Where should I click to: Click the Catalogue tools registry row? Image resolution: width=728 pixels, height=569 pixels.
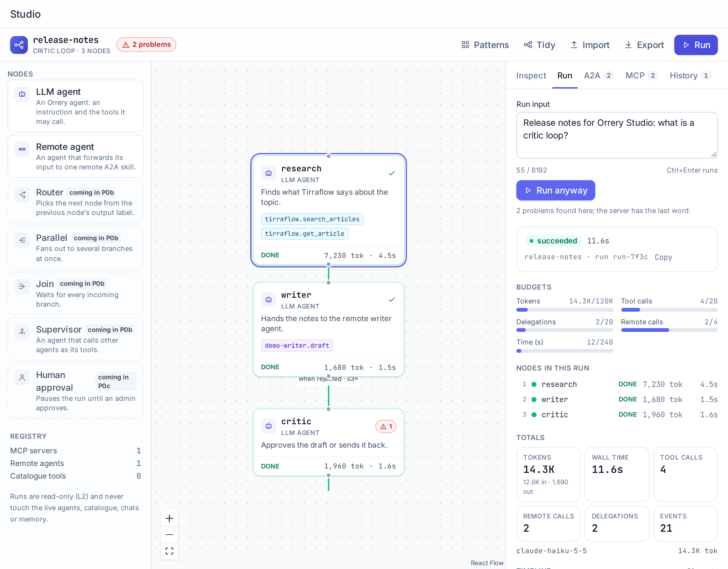(75, 476)
